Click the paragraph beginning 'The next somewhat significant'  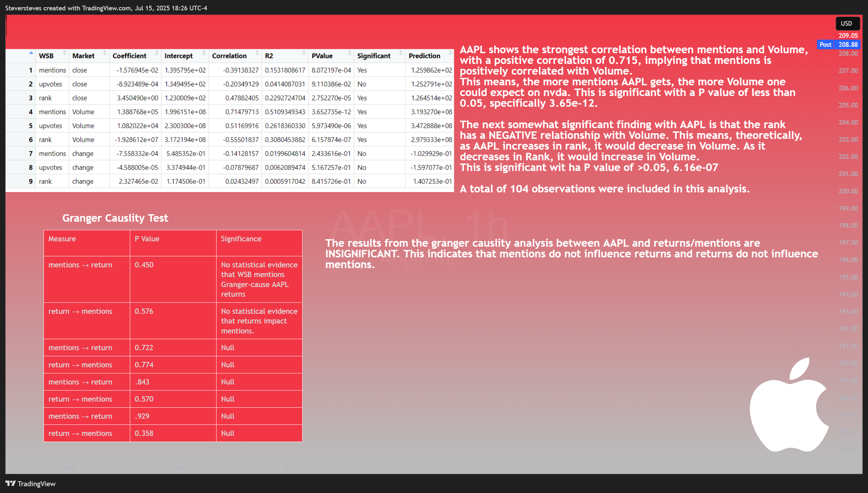point(631,146)
